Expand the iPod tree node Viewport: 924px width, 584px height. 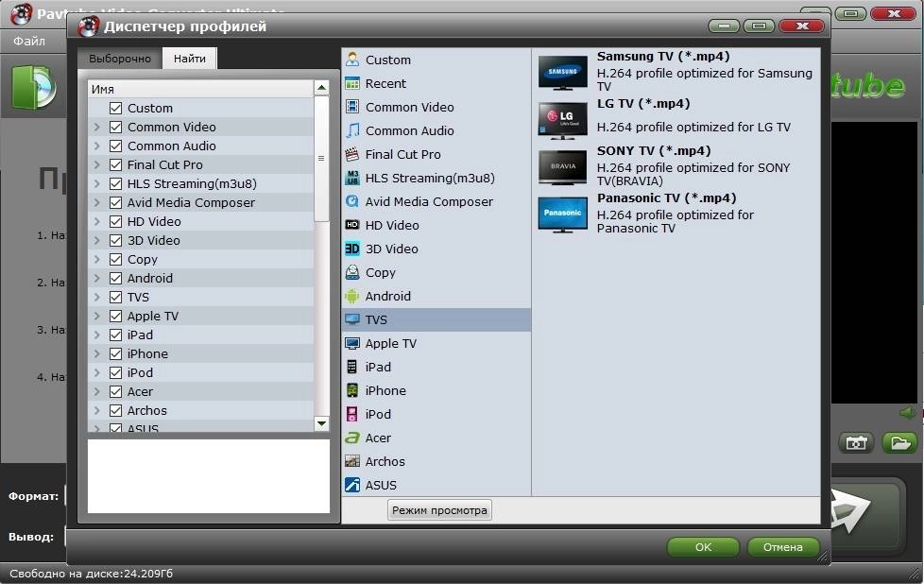click(97, 372)
